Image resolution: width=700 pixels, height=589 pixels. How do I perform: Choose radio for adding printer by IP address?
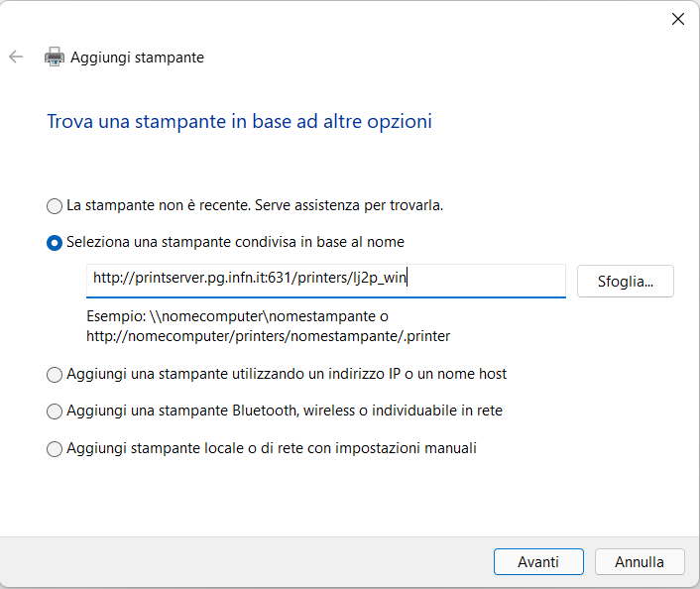pyautogui.click(x=55, y=375)
